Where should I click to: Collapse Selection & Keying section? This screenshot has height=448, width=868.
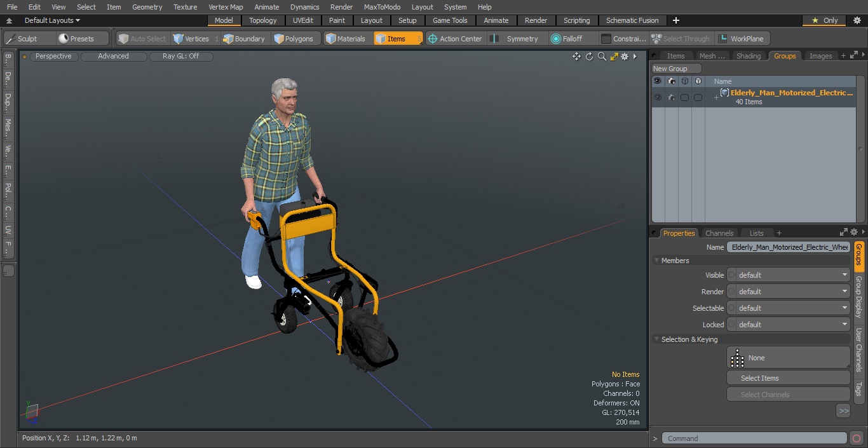coord(657,339)
